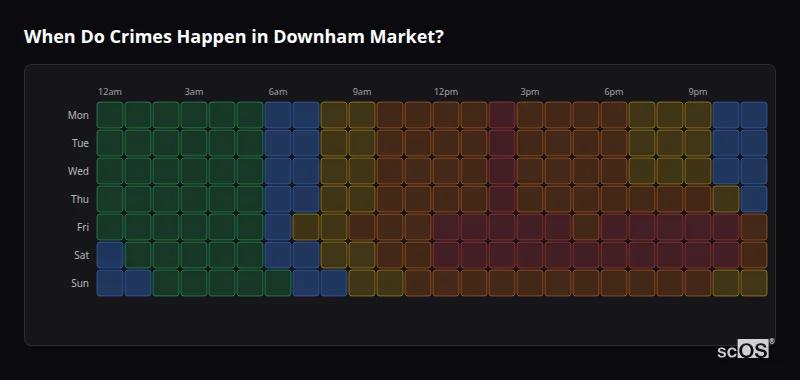This screenshot has height=380, width=800.
Task: Click the Mon row label
Action: pyautogui.click(x=78, y=115)
